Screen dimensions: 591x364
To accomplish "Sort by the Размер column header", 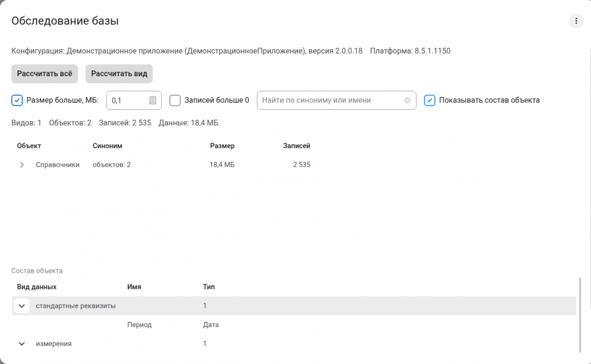I will [222, 146].
